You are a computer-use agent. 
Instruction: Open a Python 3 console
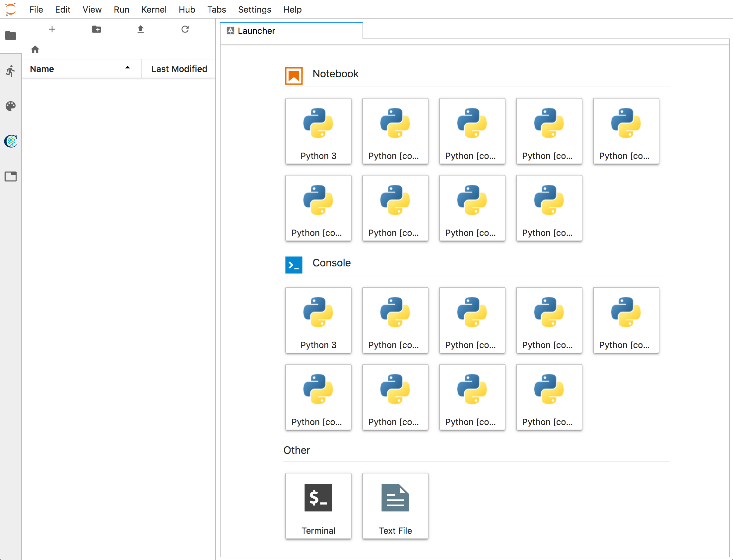tap(318, 320)
